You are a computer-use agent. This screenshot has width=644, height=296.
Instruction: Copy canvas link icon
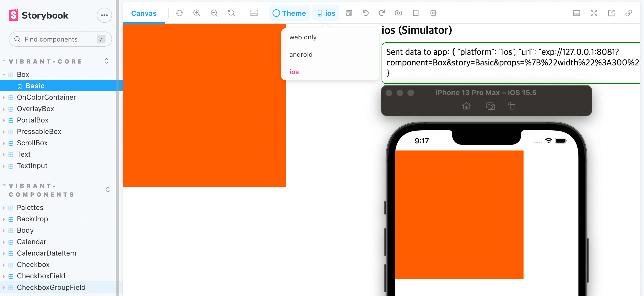[x=628, y=13]
